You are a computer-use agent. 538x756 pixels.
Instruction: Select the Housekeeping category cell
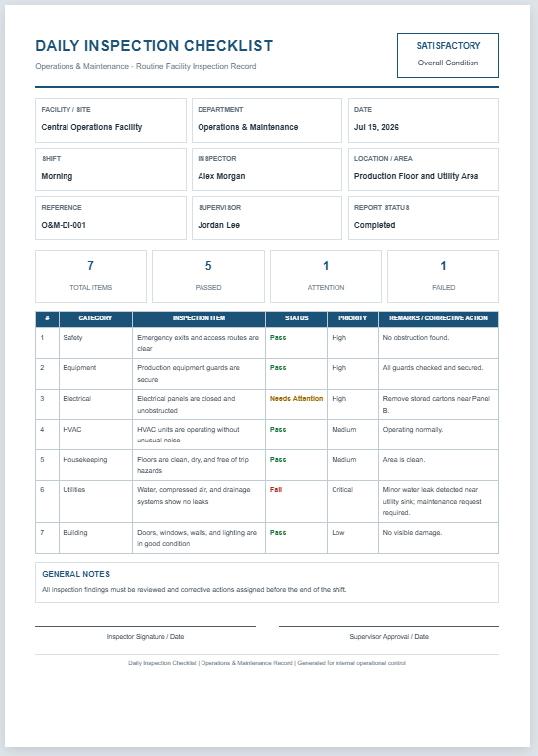coord(95,465)
